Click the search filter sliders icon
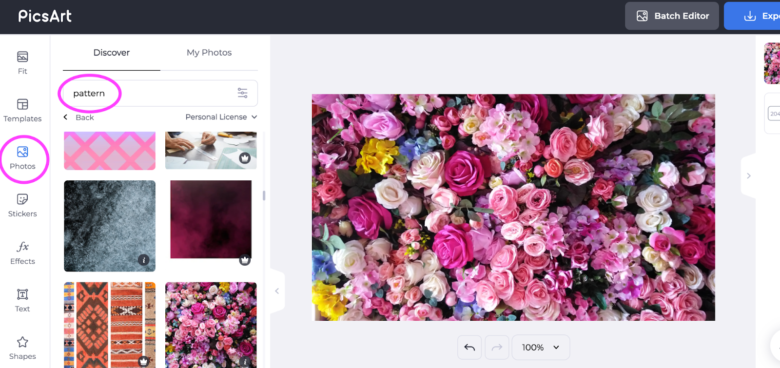 click(242, 93)
